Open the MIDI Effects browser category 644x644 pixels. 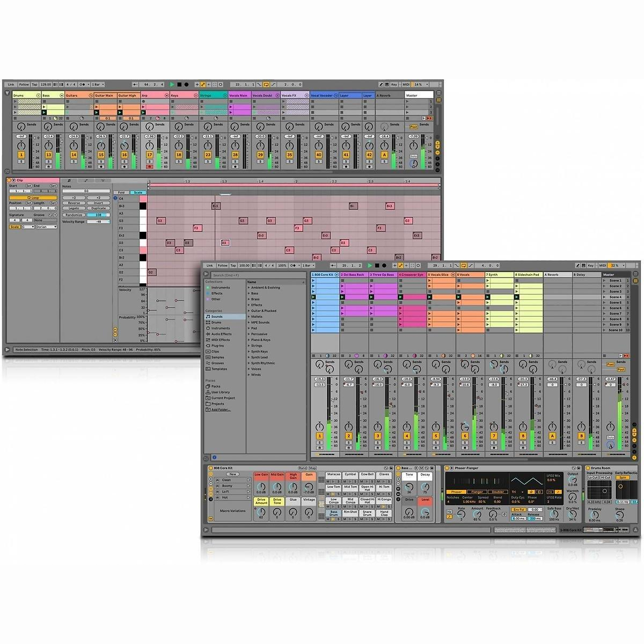click(x=220, y=340)
